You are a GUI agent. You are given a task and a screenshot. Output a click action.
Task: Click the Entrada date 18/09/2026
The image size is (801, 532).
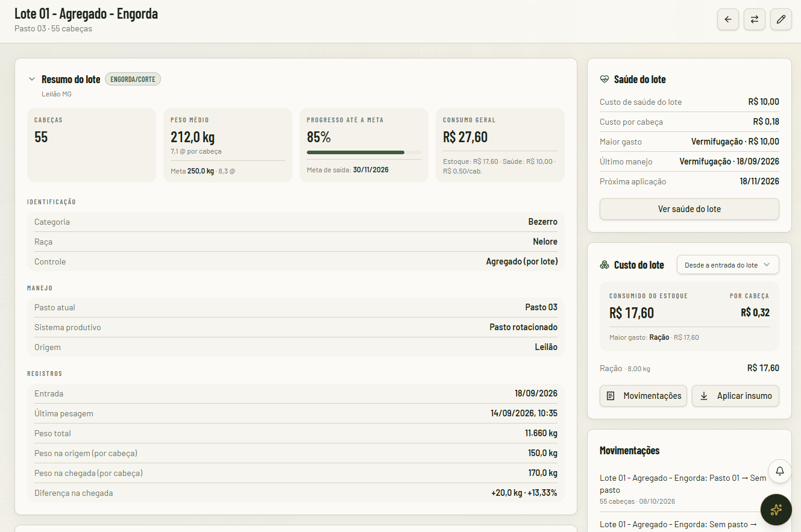coord(536,393)
